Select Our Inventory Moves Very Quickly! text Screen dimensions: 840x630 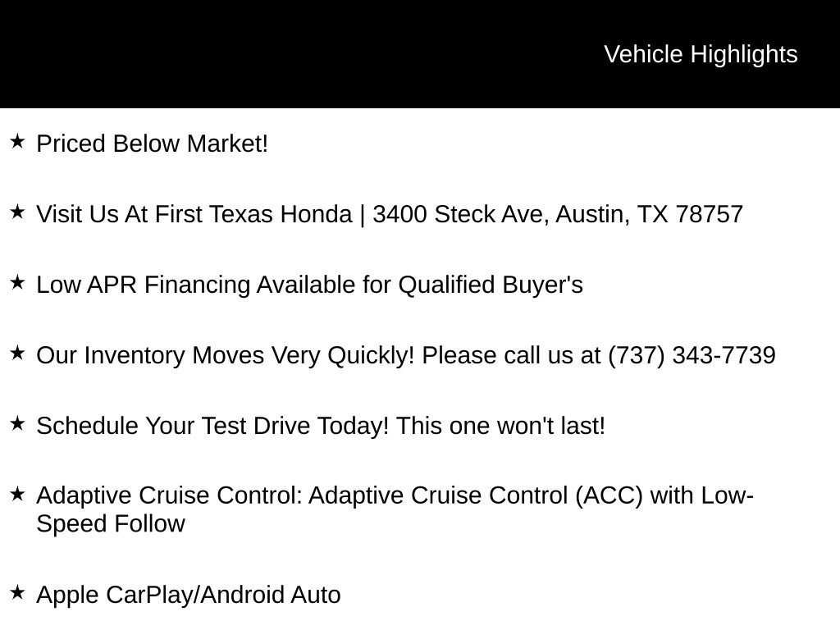(x=226, y=355)
